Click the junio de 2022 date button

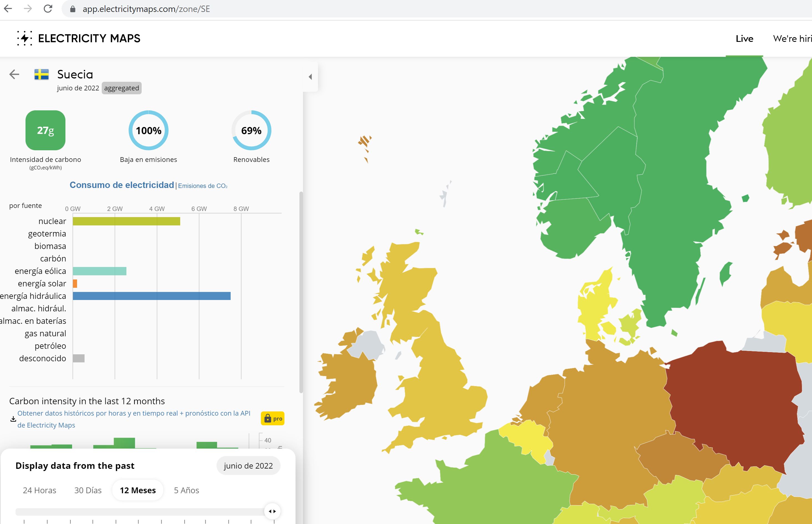pos(248,466)
